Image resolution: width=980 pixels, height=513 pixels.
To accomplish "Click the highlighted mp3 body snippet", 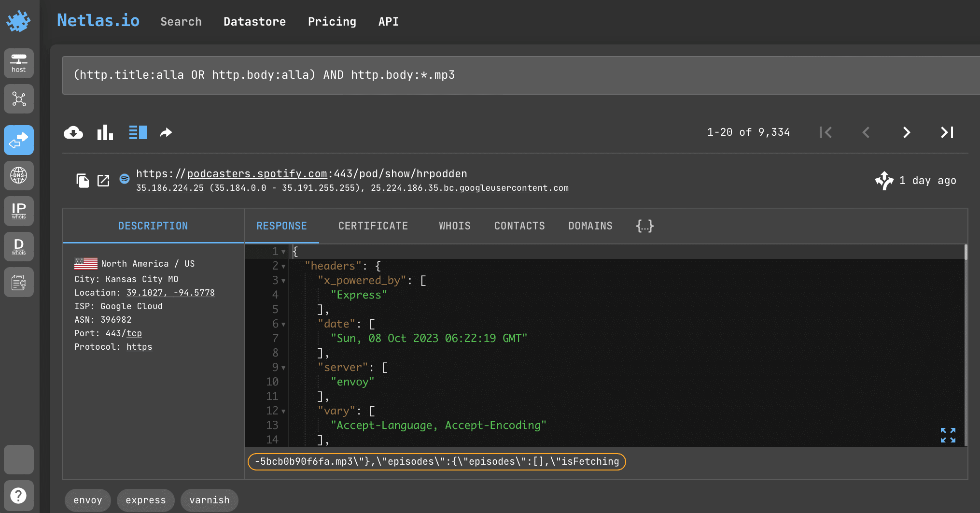I will point(437,461).
